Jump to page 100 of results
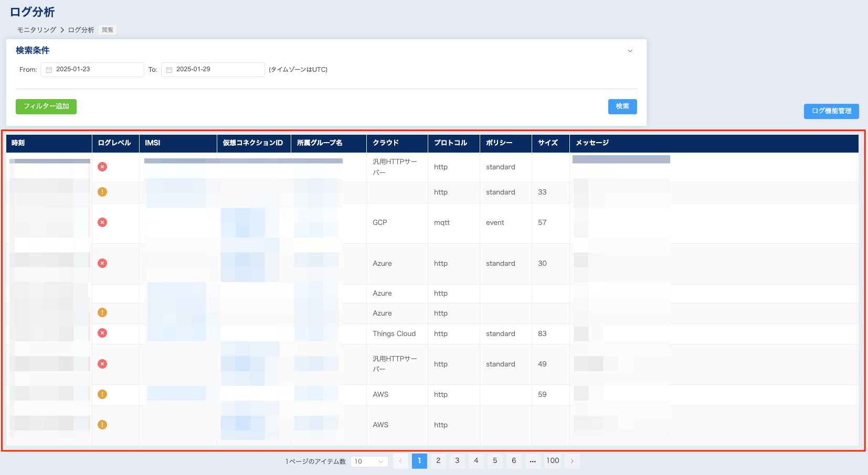Image resolution: width=868 pixels, height=475 pixels. pos(553,461)
